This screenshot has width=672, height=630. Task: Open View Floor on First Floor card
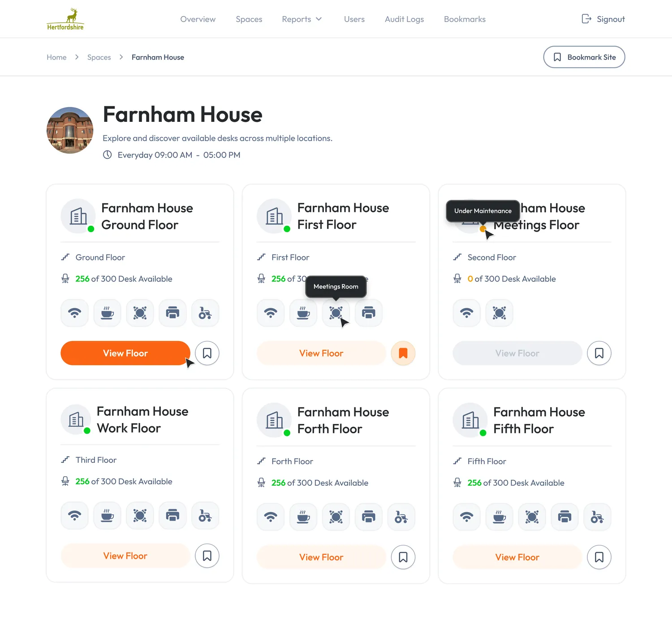[x=321, y=353]
